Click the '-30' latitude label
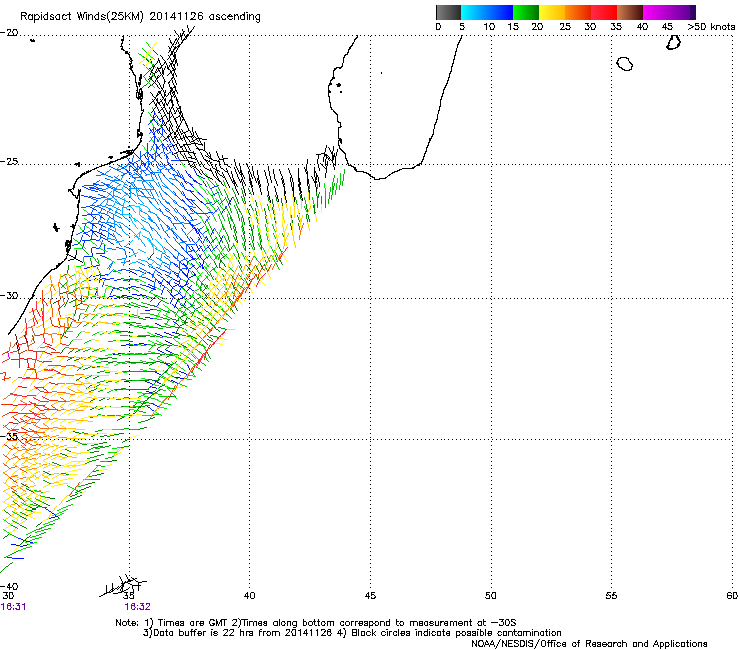 [9, 296]
